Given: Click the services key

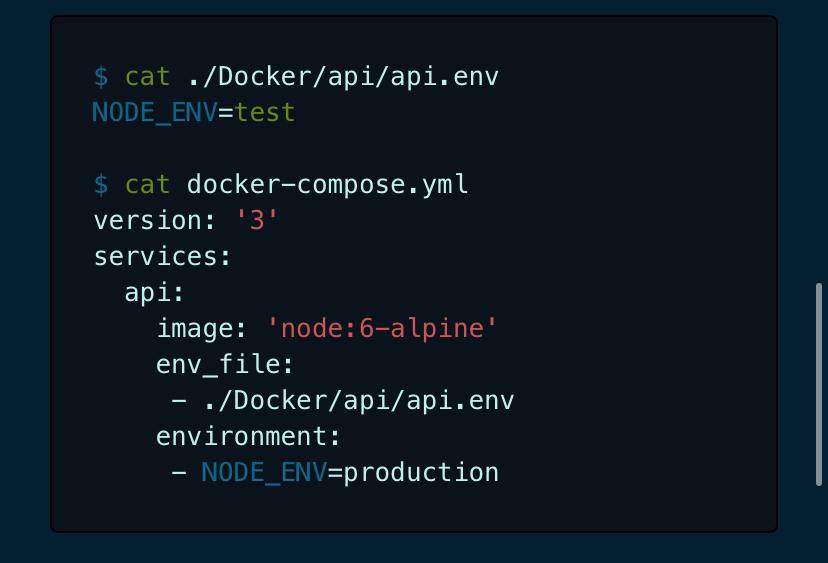Looking at the screenshot, I should point(162,256).
